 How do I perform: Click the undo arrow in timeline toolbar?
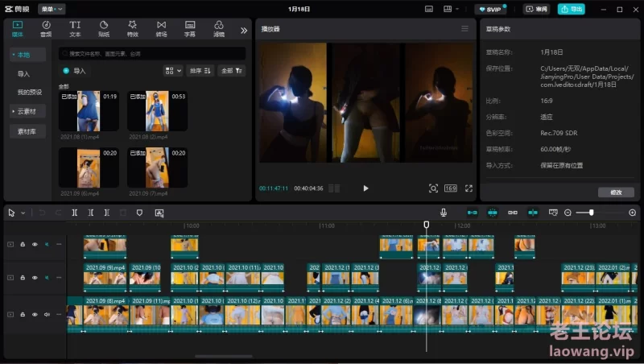tap(42, 213)
